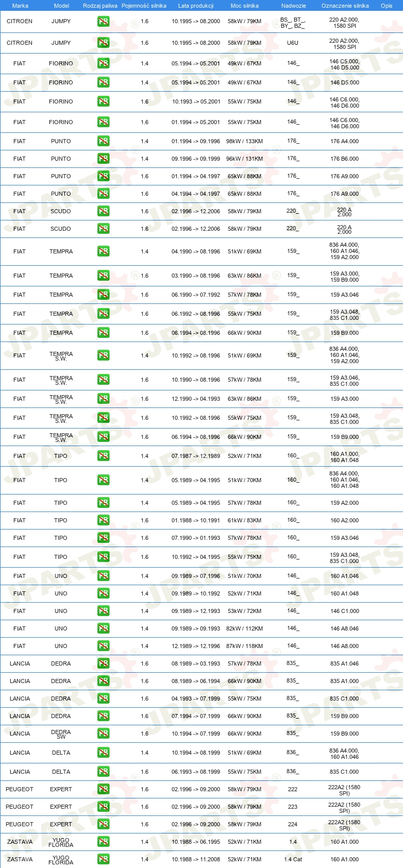Select the Marka column header
Image resolution: width=403 pixels, height=868 pixels.
click(x=20, y=6)
